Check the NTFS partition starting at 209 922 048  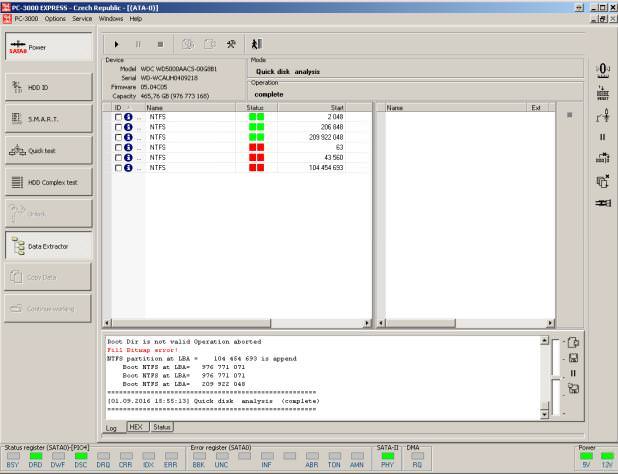[x=118, y=138]
